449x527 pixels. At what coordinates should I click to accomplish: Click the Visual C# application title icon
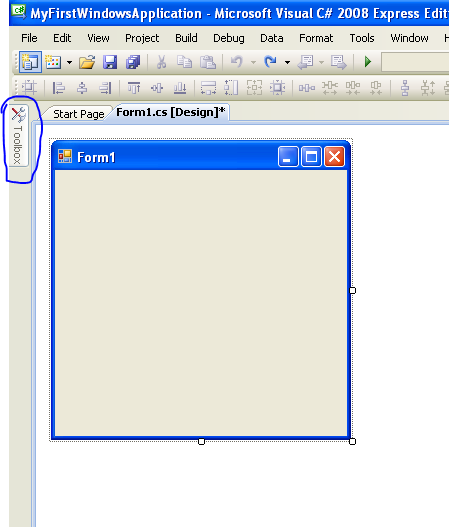(19, 11)
